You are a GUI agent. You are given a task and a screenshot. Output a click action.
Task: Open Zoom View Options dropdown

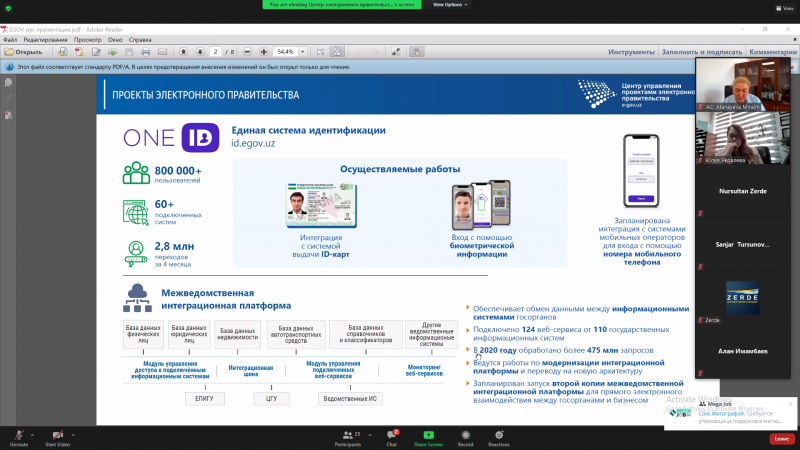pyautogui.click(x=449, y=5)
